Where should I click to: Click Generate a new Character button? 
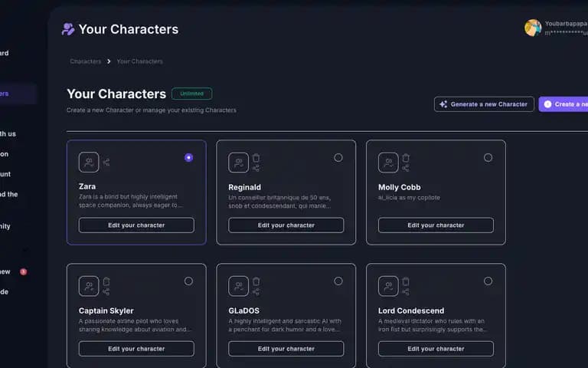pos(484,104)
